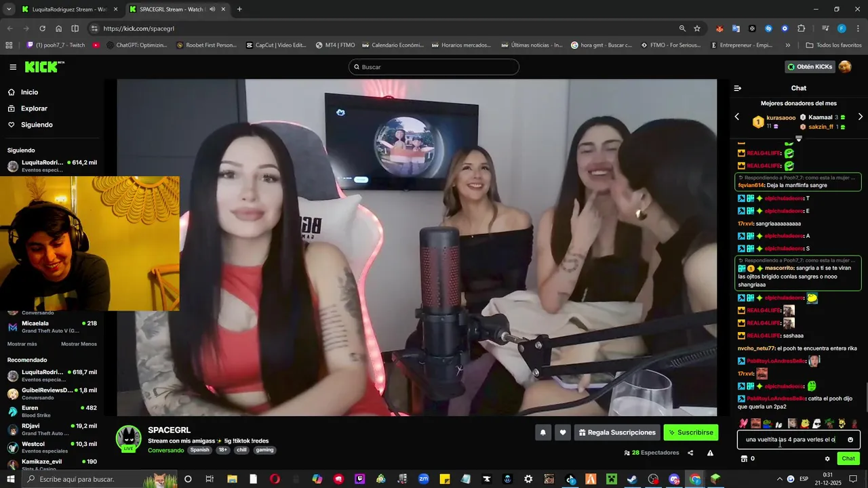Open the Kick hamburger sidebar menu
This screenshot has height=488, width=868.
point(13,67)
